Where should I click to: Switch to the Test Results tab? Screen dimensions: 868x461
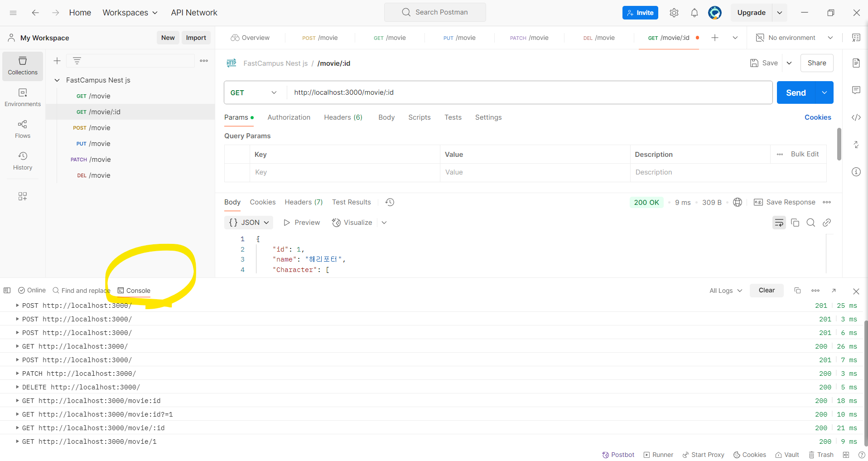(352, 202)
